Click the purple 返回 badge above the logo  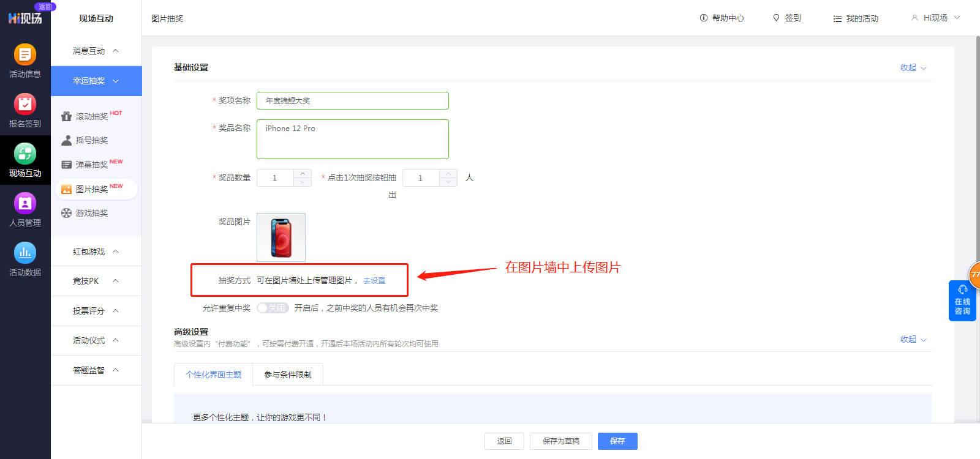[45, 7]
